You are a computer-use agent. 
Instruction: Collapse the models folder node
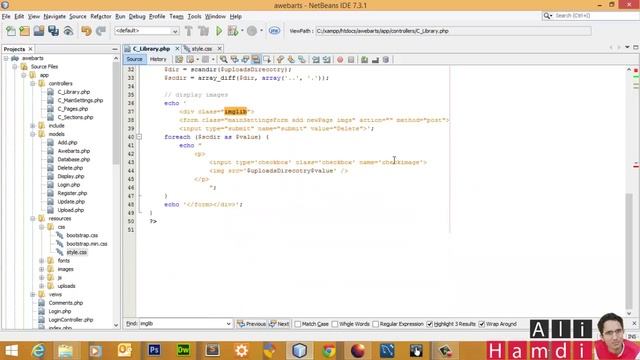(x=33, y=134)
